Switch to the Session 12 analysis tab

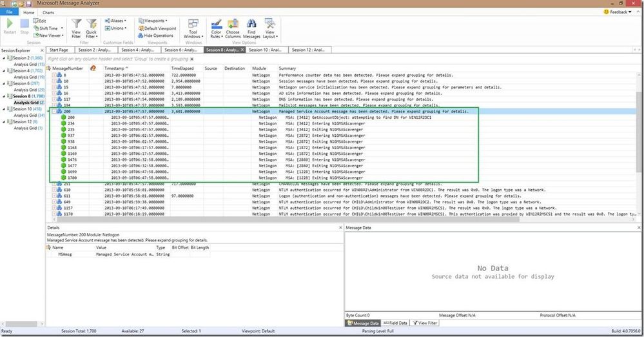[x=309, y=50]
